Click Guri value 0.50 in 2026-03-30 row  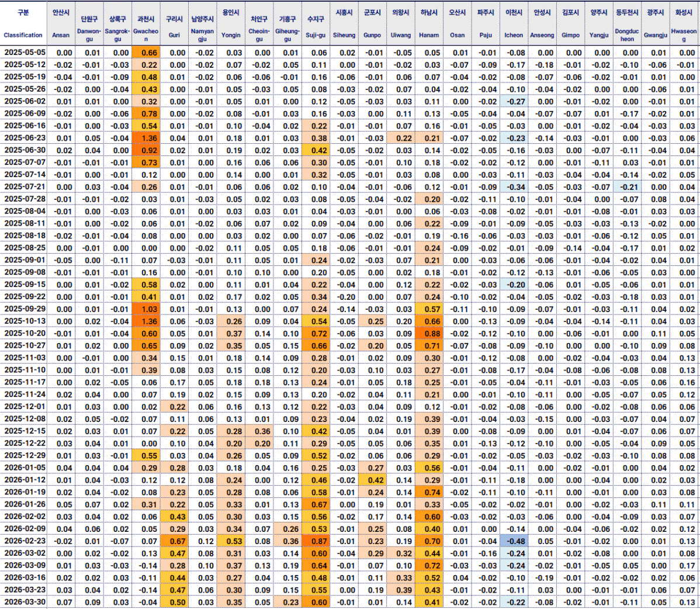(x=175, y=603)
